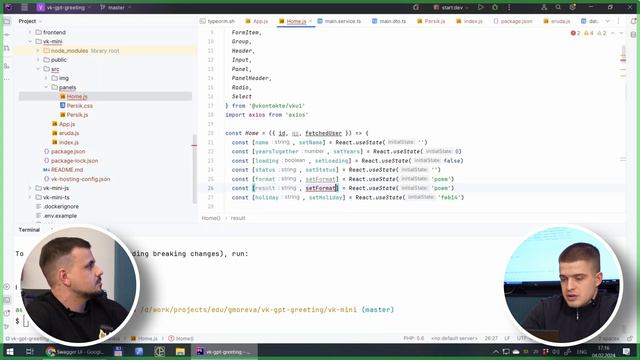Screen dimensions: 640x360
Task: Collapse the src folder
Action: [x=38, y=69]
